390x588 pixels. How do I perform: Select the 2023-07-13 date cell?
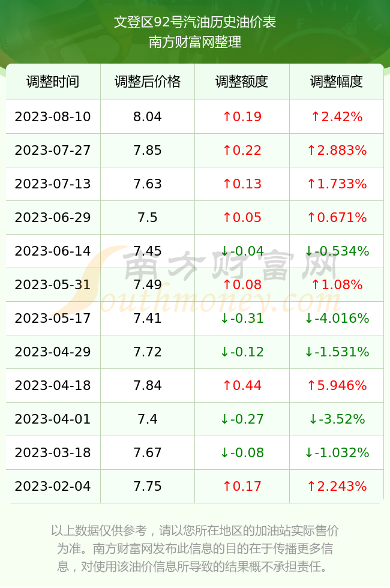pos(53,184)
